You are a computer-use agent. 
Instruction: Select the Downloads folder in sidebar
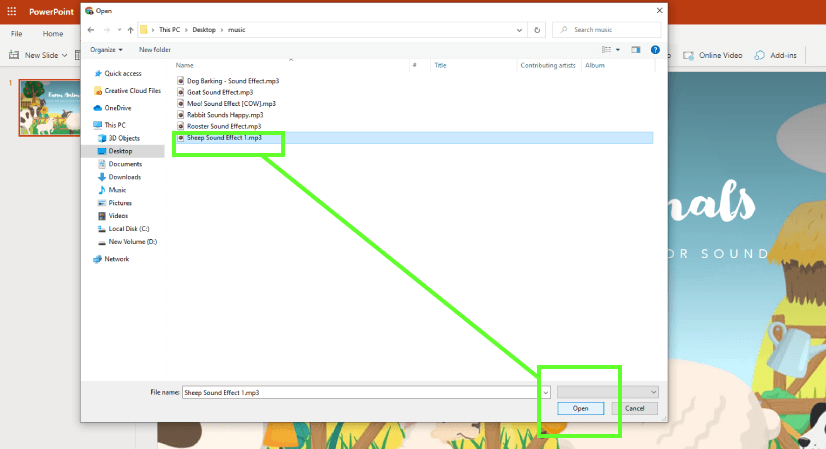[x=124, y=177]
